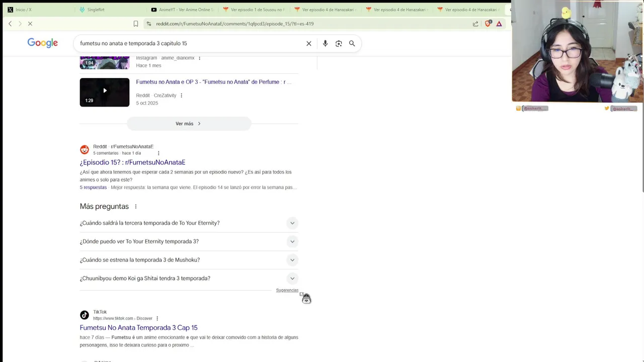Start voice search with the microphone icon
Image resolution: width=644 pixels, height=362 pixels.
point(325,43)
